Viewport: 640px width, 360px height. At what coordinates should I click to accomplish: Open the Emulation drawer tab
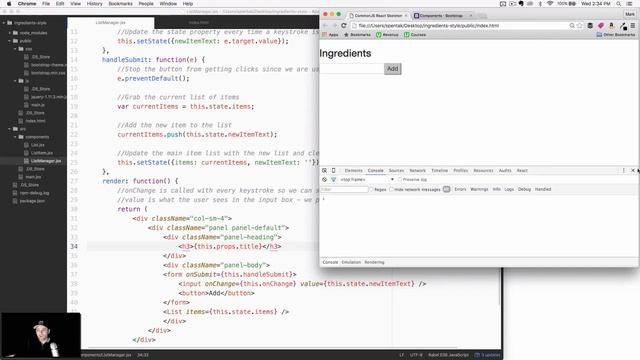coord(351,262)
